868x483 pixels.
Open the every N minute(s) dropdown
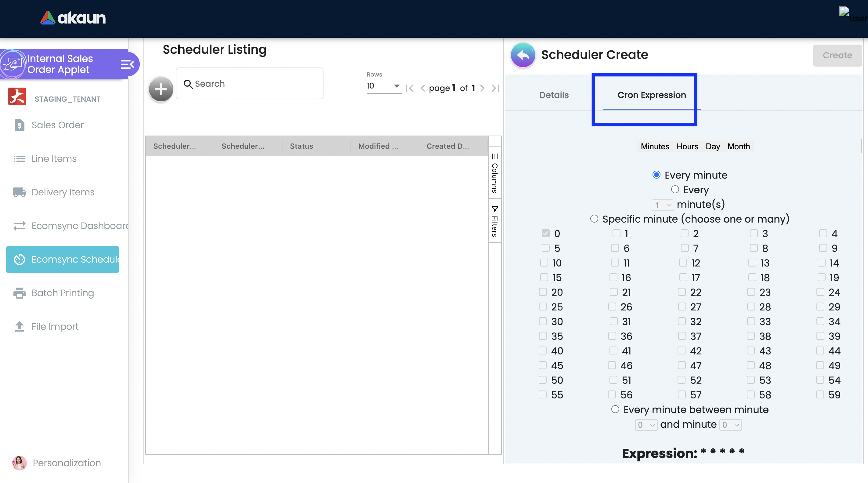pyautogui.click(x=663, y=205)
